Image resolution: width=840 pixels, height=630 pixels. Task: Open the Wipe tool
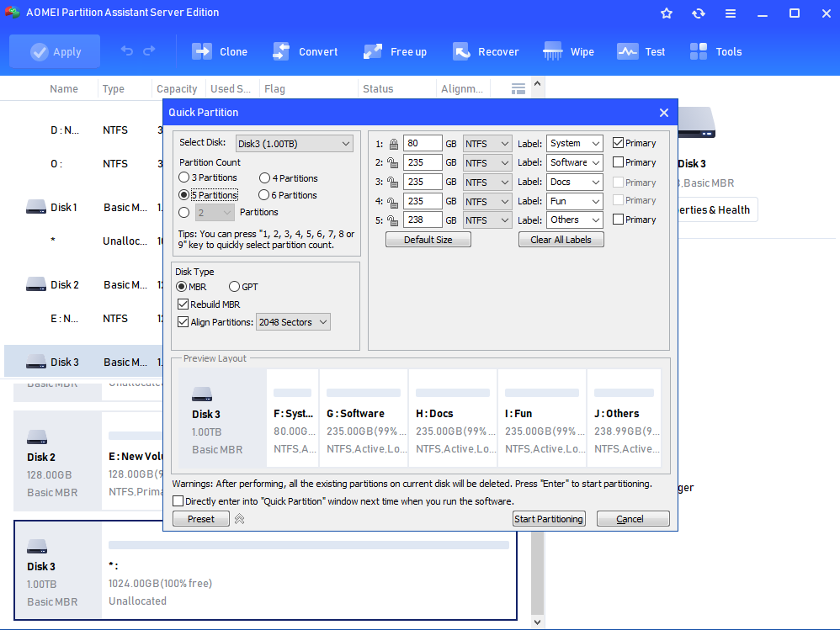[x=568, y=51]
